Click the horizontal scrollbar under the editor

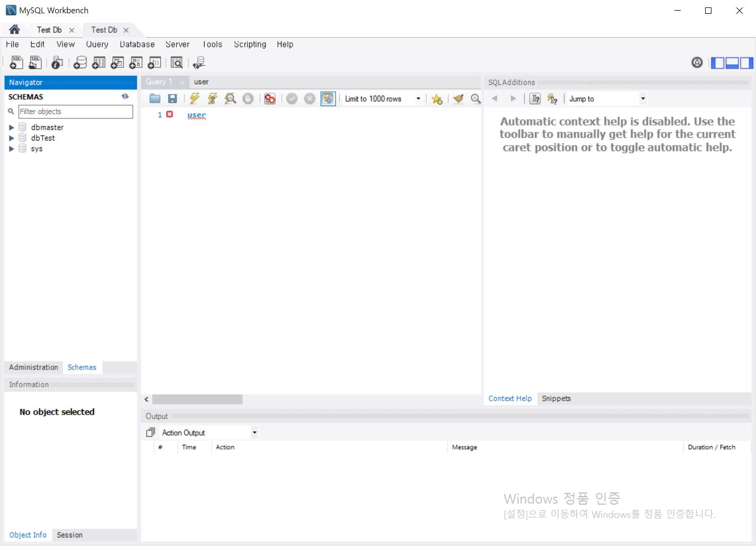click(x=197, y=399)
